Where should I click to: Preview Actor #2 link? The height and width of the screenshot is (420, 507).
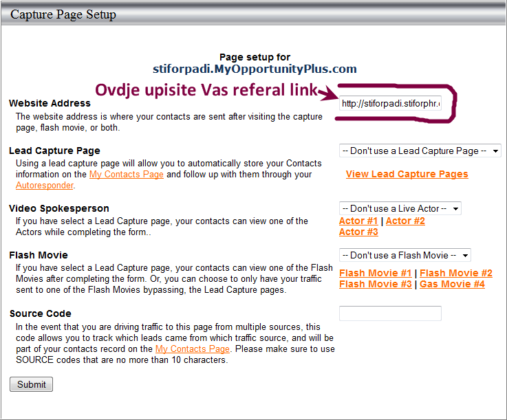pos(405,221)
